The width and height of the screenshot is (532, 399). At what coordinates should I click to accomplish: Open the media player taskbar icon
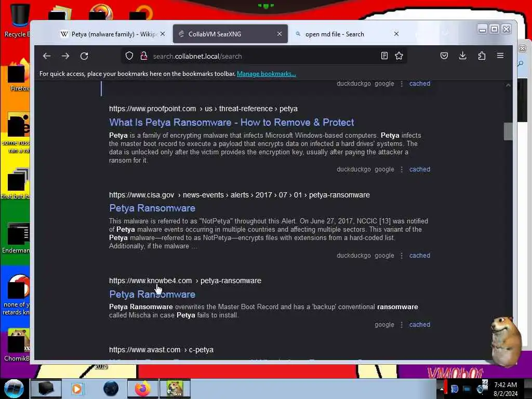77,389
